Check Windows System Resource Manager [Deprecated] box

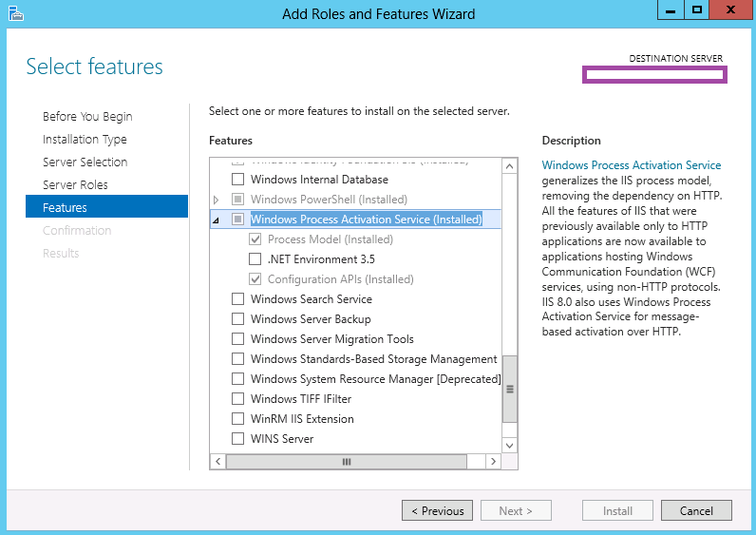(237, 379)
